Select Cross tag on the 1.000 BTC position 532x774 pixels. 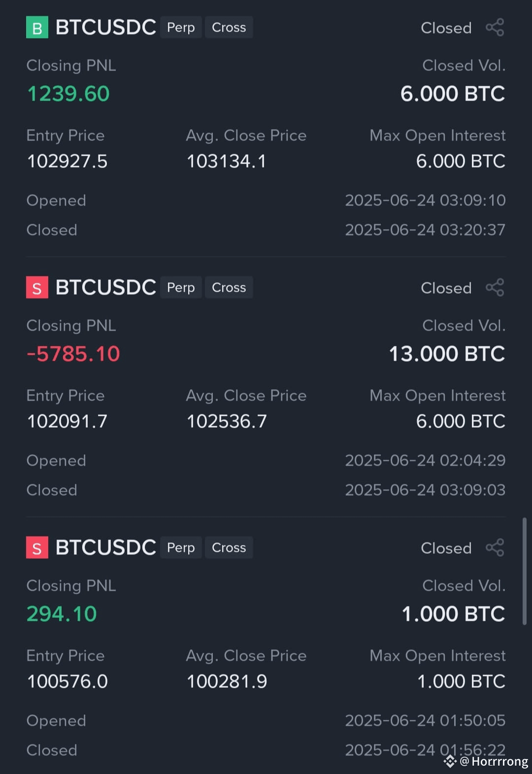(229, 548)
